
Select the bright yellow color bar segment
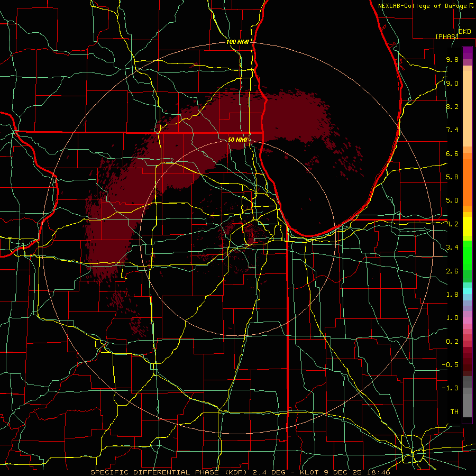467,226
